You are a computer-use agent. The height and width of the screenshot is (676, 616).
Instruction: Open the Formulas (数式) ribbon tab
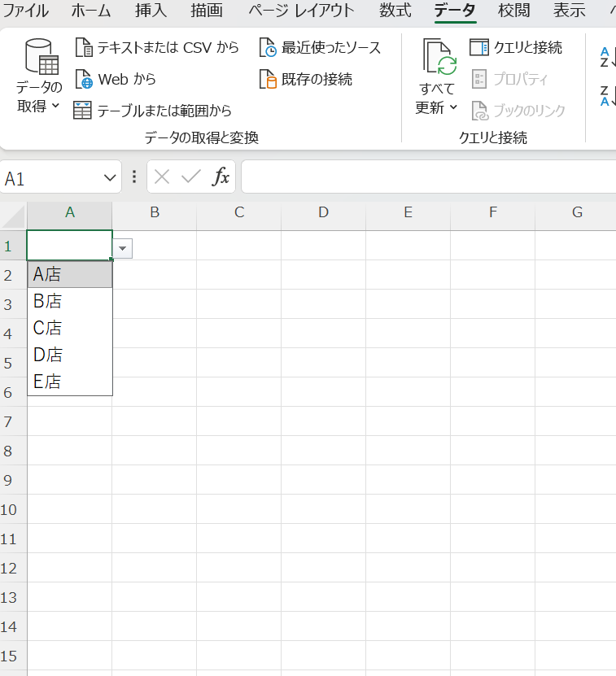point(395,11)
